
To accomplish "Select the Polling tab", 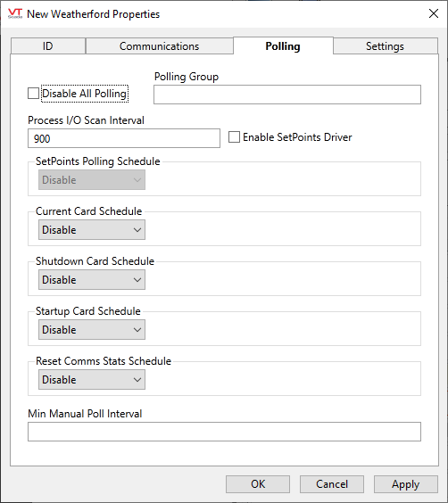I will coord(283,45).
